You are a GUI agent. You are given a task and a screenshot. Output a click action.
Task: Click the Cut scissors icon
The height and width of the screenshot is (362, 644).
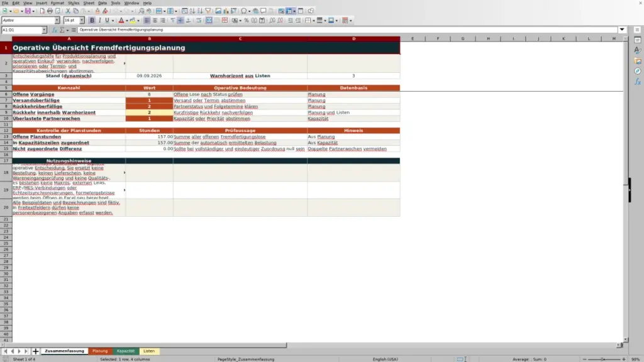tap(68, 11)
